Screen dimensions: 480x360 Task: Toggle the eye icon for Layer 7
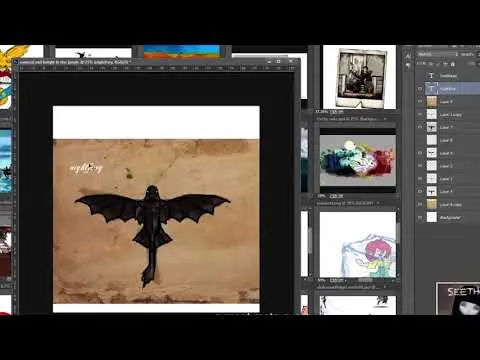point(420,127)
